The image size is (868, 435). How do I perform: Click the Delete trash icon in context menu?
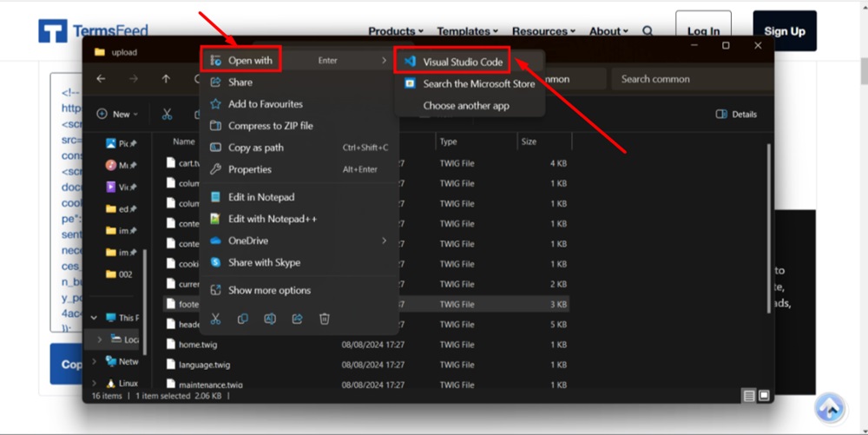point(325,319)
